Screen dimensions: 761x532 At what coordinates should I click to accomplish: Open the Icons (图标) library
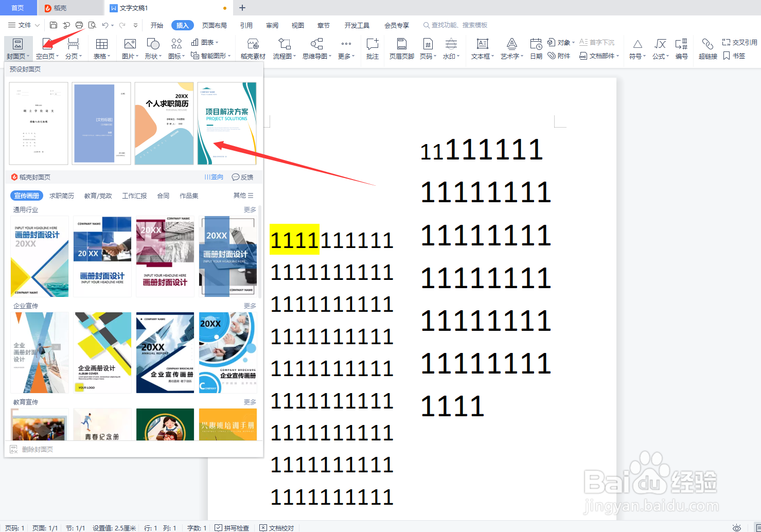(176, 48)
